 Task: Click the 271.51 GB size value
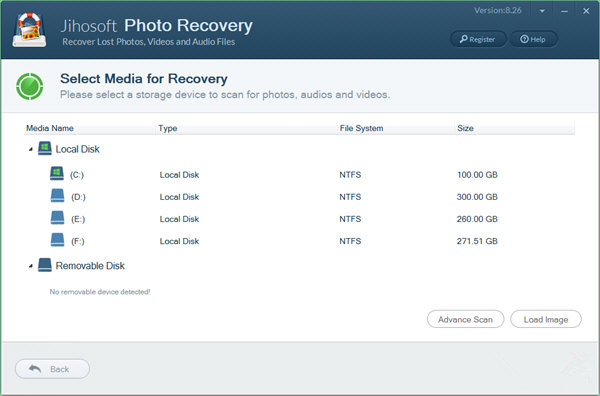477,241
